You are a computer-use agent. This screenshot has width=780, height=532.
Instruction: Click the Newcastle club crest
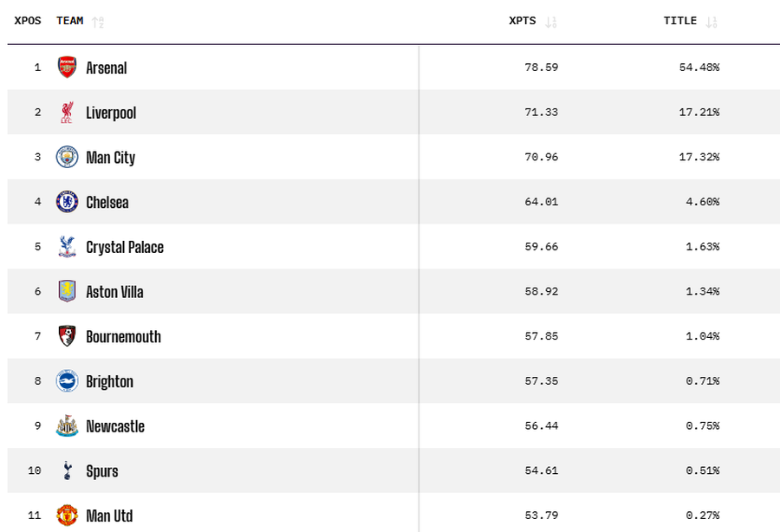click(x=67, y=426)
